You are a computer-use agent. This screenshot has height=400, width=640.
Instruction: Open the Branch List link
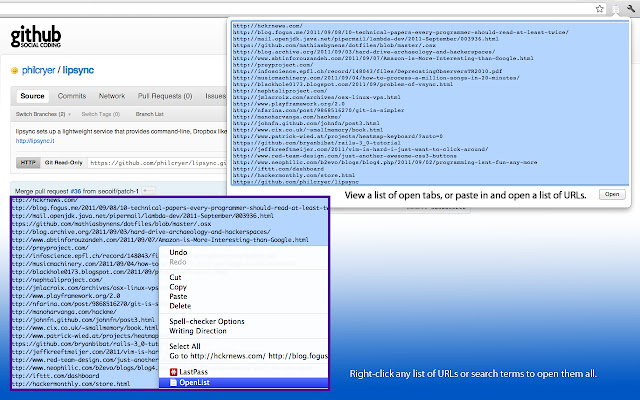click(x=149, y=114)
